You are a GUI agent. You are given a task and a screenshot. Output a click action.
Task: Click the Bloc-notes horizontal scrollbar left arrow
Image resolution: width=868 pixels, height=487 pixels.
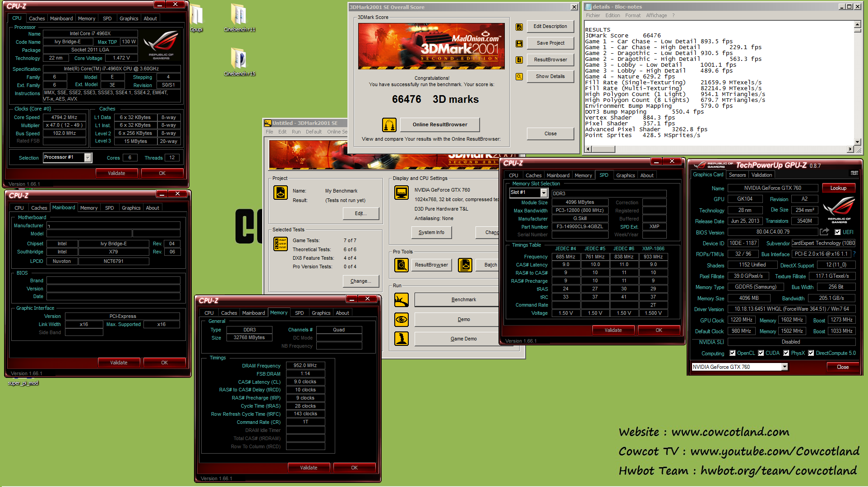pyautogui.click(x=588, y=149)
